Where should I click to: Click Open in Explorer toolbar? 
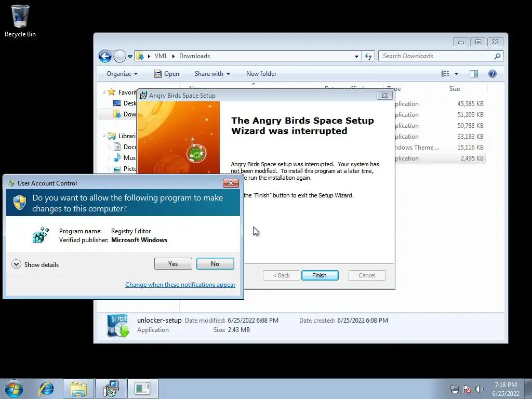click(x=167, y=74)
